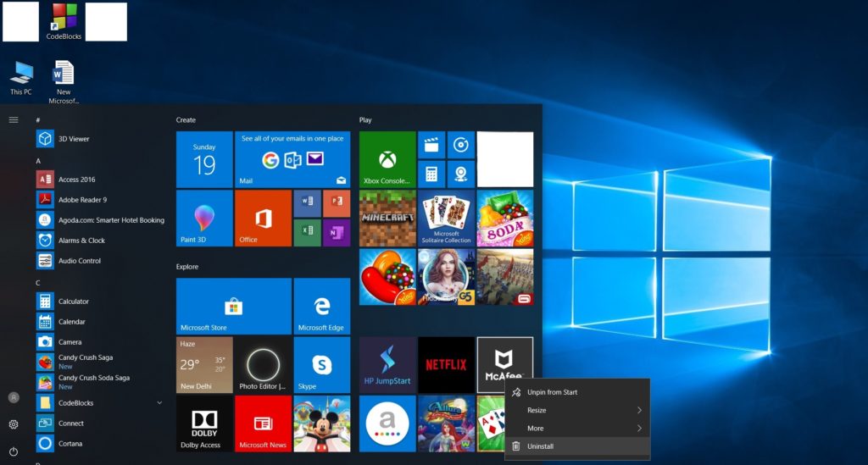Image resolution: width=868 pixels, height=465 pixels.
Task: Launch the Minecraft tile
Action: coord(387,219)
